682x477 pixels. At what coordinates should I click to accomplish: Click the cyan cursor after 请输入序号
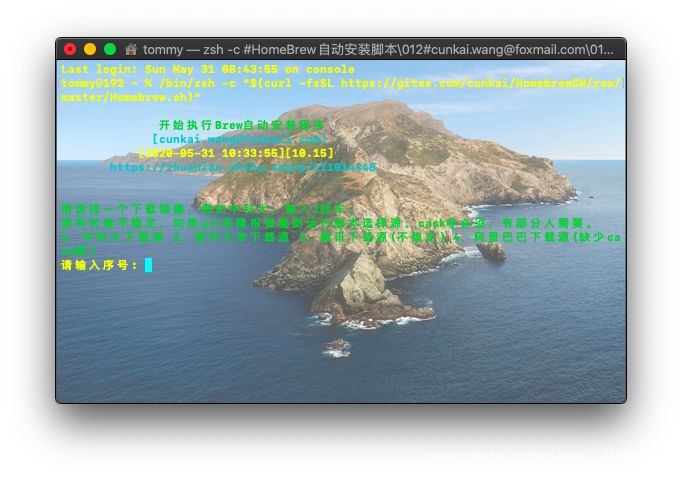[148, 265]
